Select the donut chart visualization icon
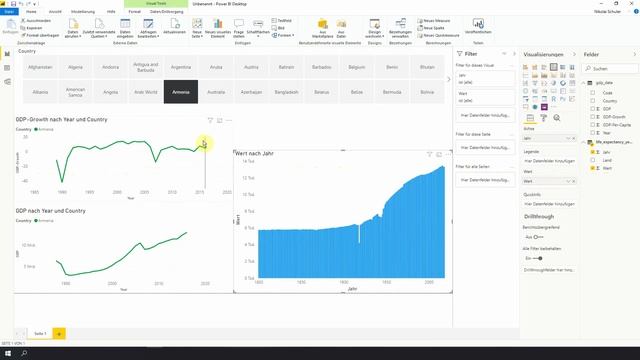This screenshot has width=640, height=360. [x=563, y=83]
